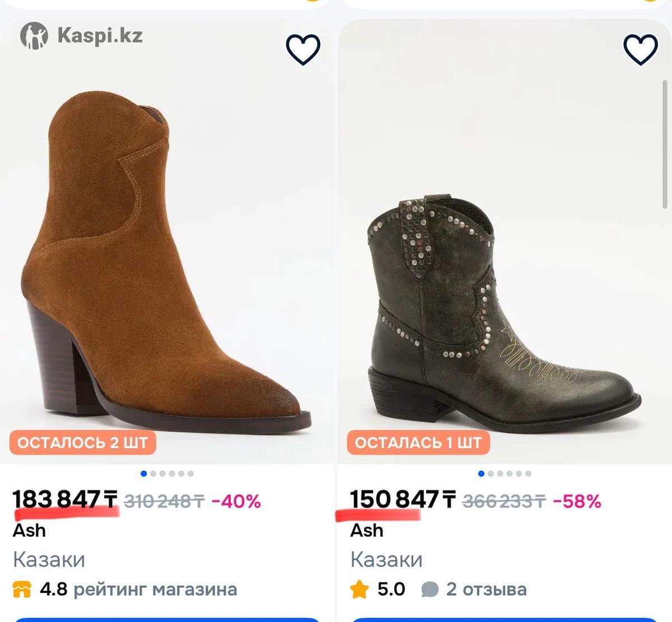The height and width of the screenshot is (622, 672).
Task: Tap the ОСТАЛАСЬ 1 ШТ badge
Action: click(418, 443)
